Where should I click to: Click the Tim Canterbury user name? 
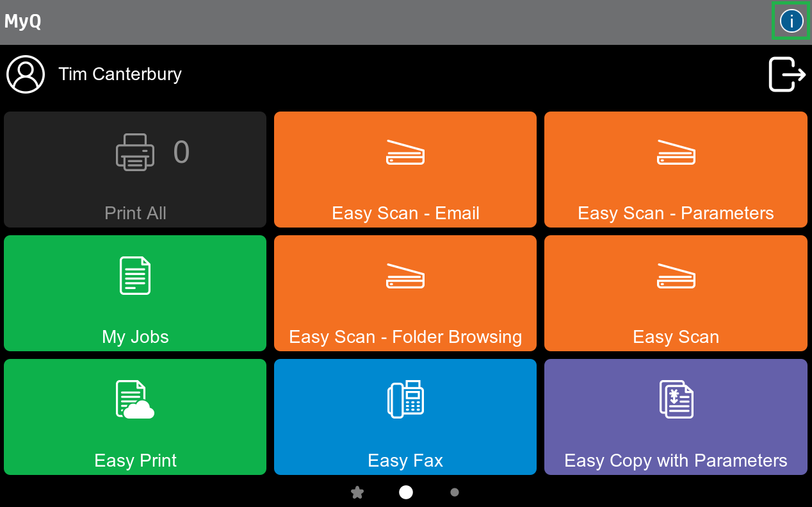coord(120,74)
